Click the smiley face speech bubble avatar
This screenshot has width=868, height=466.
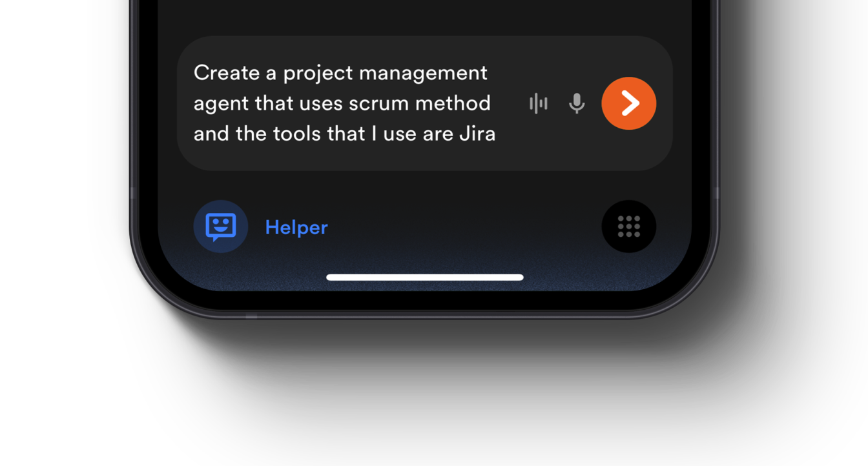221,227
